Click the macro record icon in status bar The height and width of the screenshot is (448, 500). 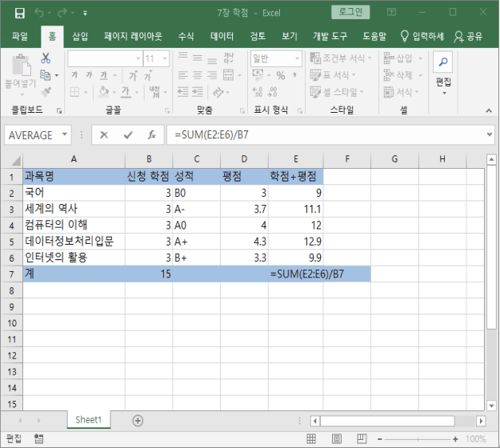coord(38,439)
